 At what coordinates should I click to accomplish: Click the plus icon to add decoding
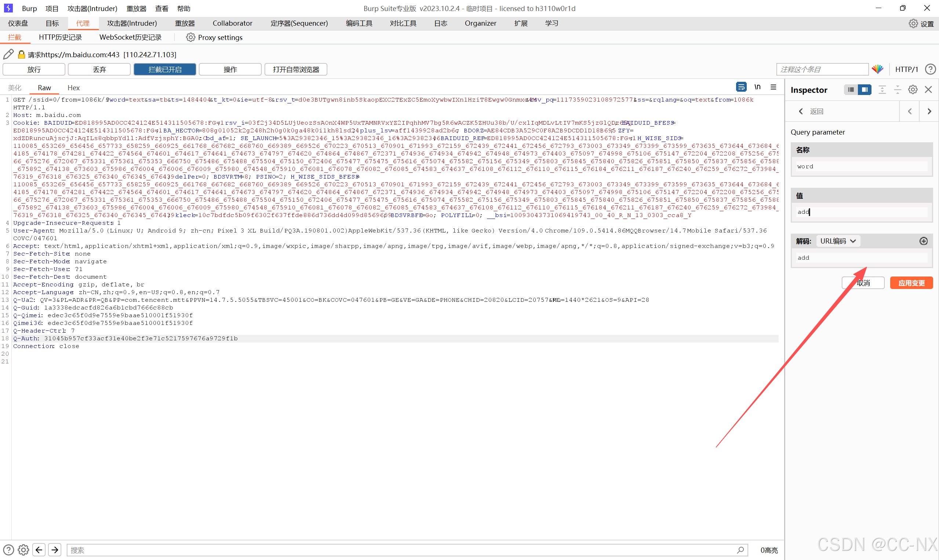click(923, 241)
